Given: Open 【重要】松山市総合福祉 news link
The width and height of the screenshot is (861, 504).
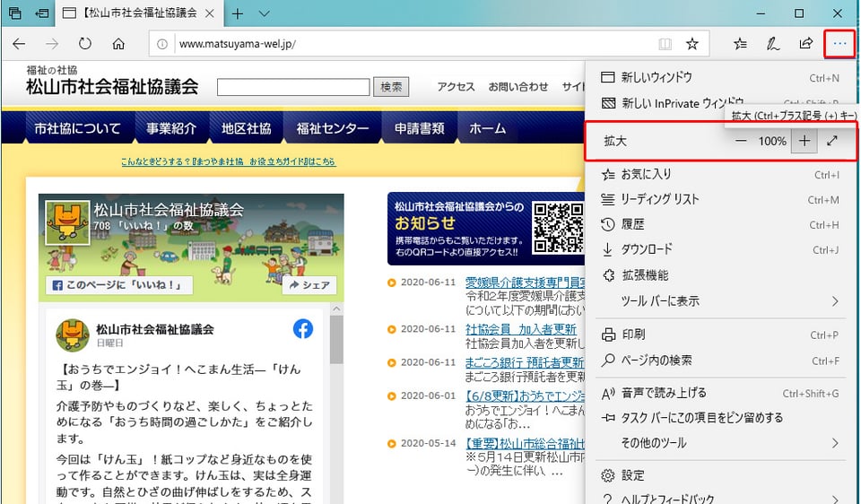Looking at the screenshot, I should [x=525, y=443].
